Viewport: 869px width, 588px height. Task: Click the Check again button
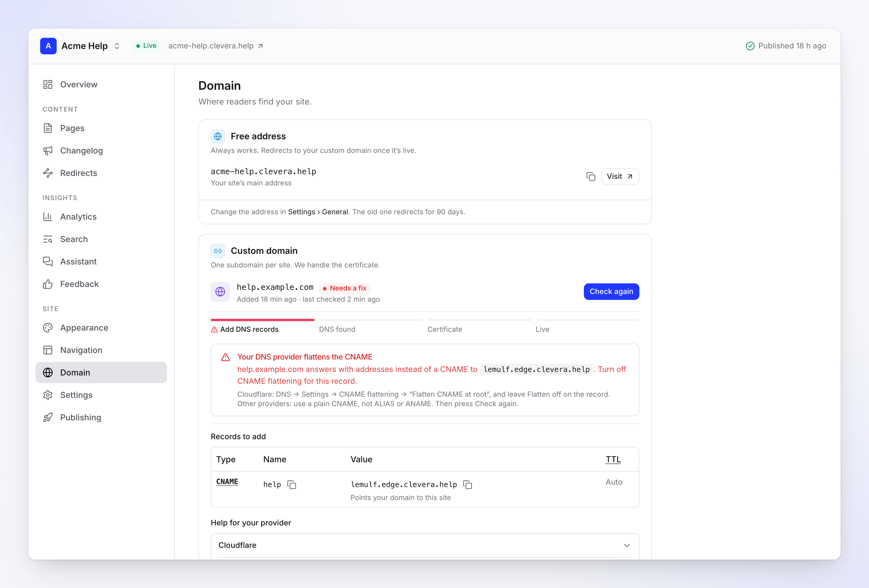[x=611, y=292]
